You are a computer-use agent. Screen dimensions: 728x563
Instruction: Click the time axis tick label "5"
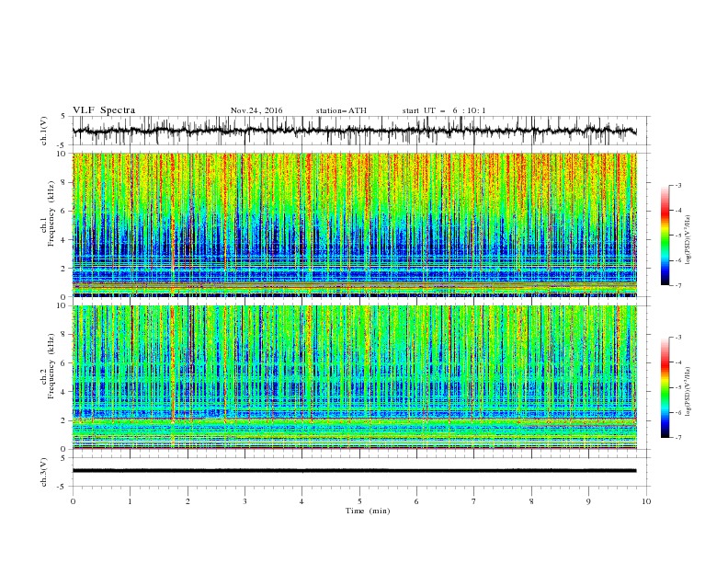(359, 501)
